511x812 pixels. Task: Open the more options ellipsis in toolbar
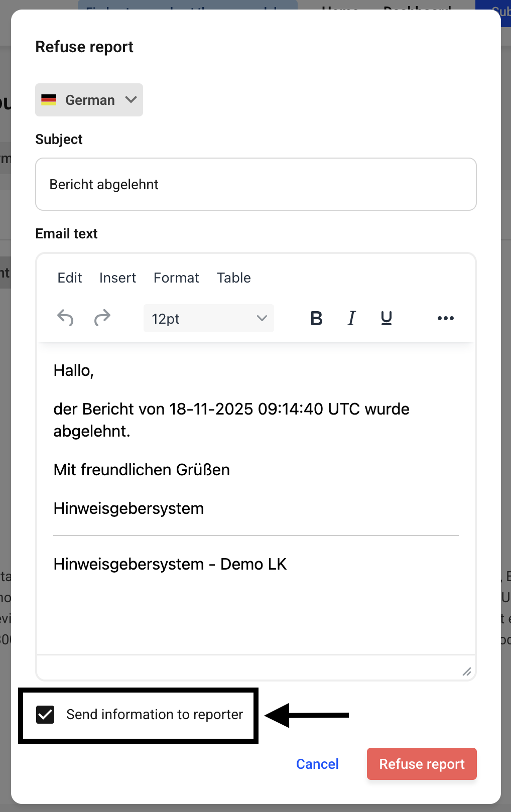tap(445, 318)
